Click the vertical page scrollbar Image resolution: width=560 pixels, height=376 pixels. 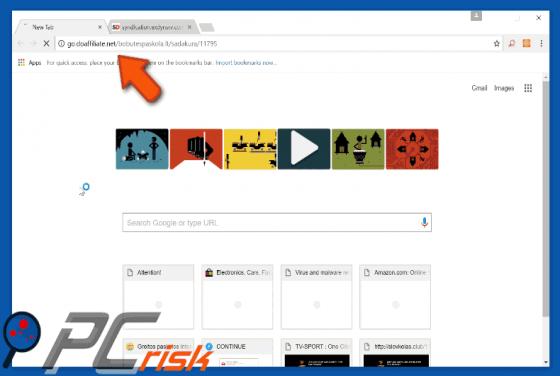point(546,198)
